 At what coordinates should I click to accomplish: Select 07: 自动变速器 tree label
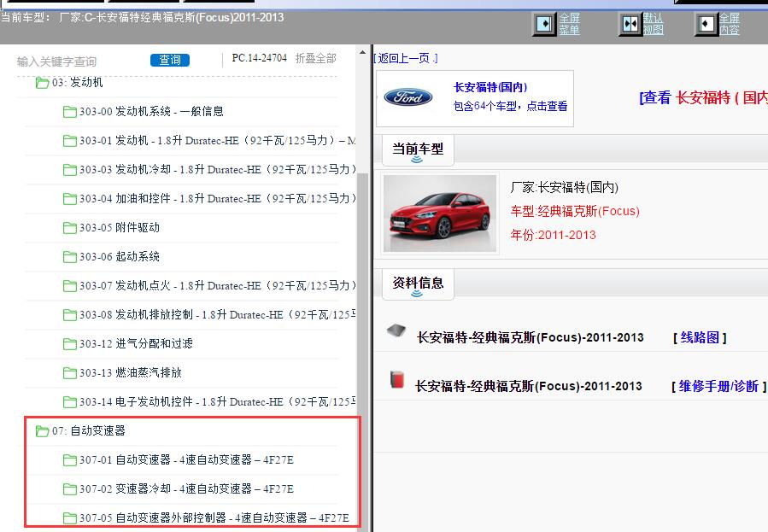[89, 430]
